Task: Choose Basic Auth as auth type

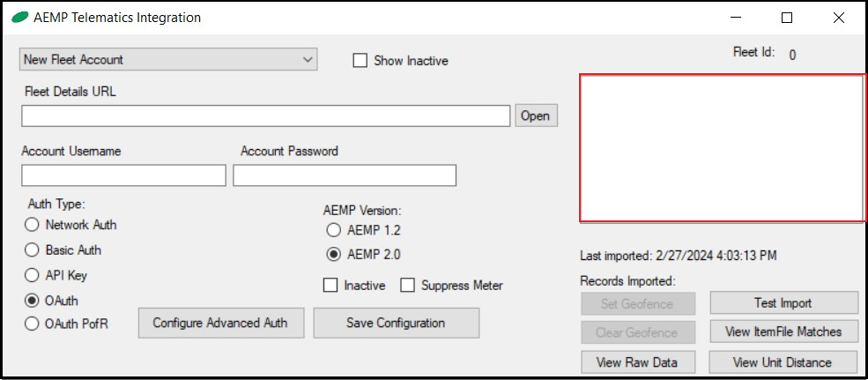Action: click(33, 250)
